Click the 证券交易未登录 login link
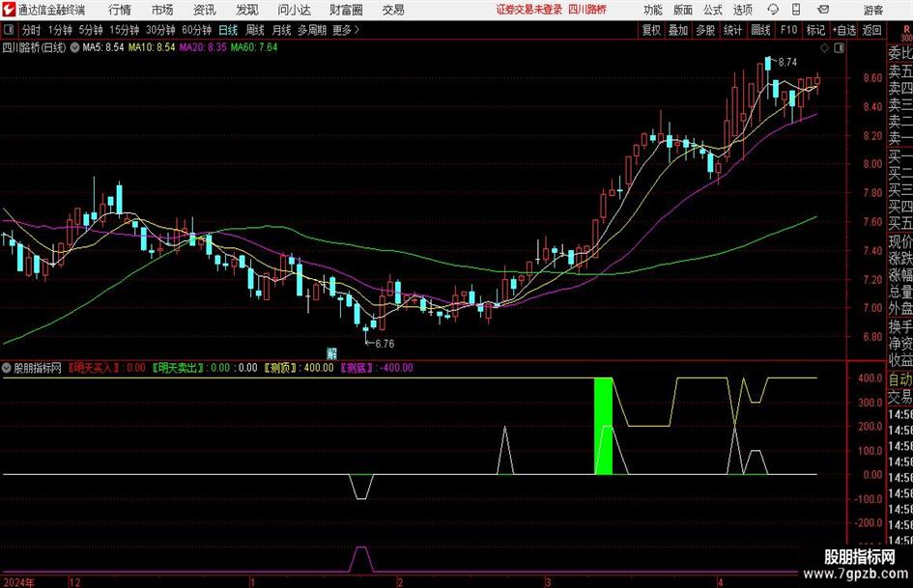913x588 pixels. tap(528, 10)
